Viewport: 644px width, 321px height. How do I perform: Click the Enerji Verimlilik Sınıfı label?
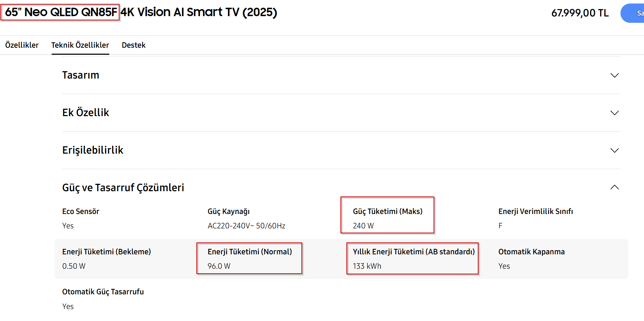(535, 211)
